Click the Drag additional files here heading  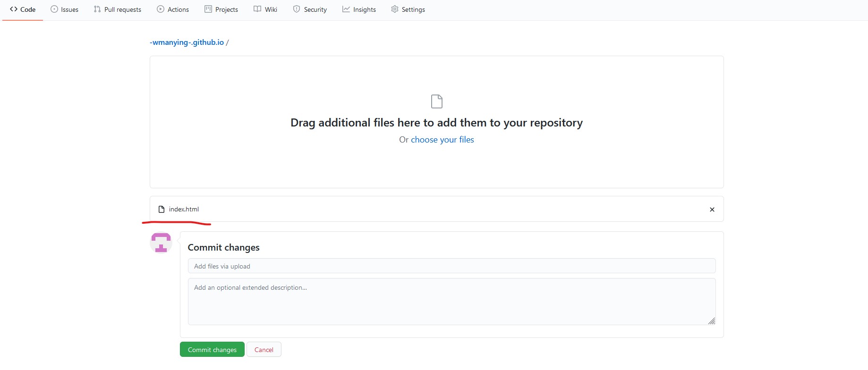[x=437, y=123]
